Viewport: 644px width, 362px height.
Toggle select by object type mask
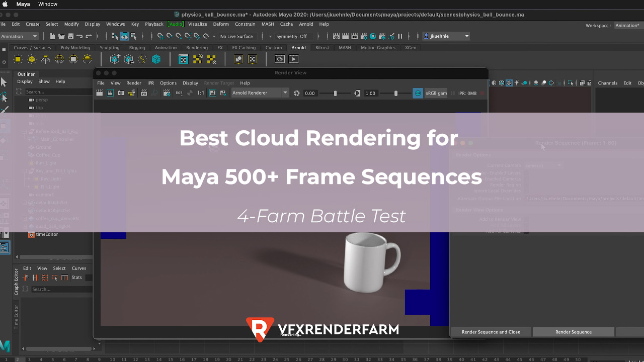[x=124, y=36]
